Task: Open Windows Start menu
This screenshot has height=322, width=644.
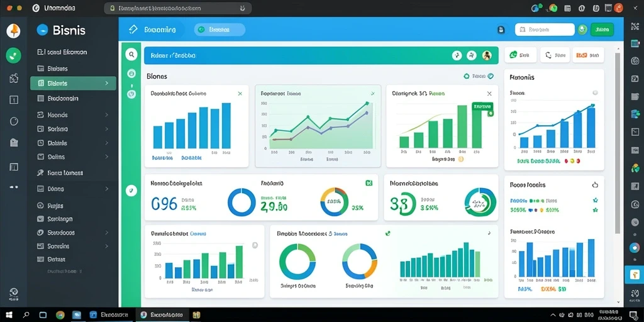Action: pyautogui.click(x=9, y=315)
